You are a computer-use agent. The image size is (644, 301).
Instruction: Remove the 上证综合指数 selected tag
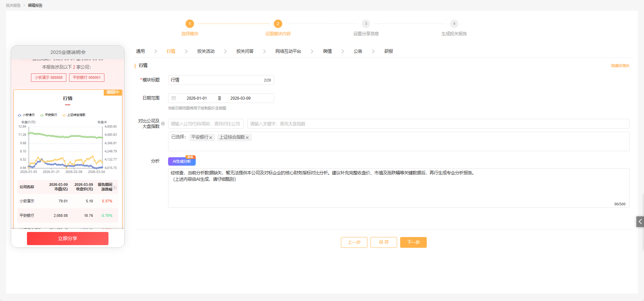(247, 138)
